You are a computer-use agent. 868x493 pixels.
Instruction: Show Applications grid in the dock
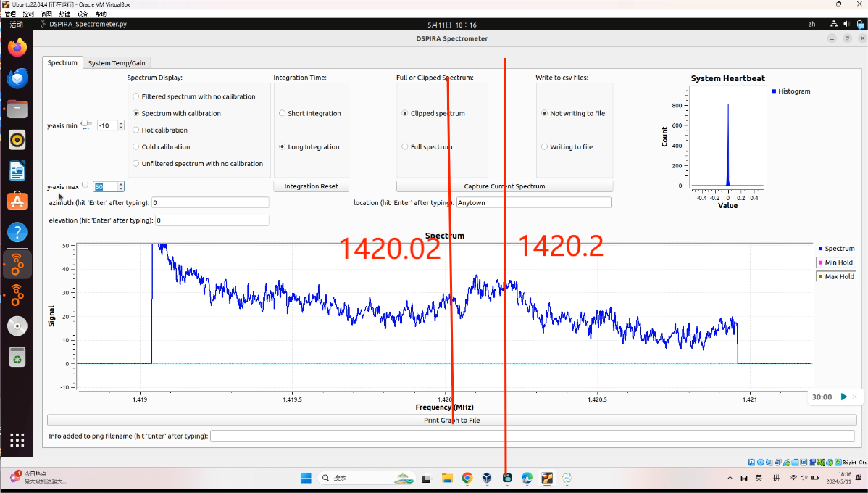point(17,440)
